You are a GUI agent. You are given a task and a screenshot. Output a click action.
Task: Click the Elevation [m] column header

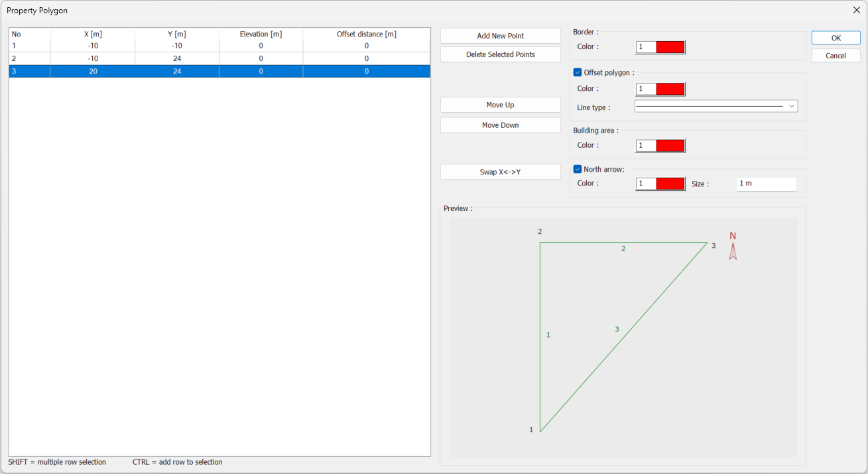click(x=261, y=34)
